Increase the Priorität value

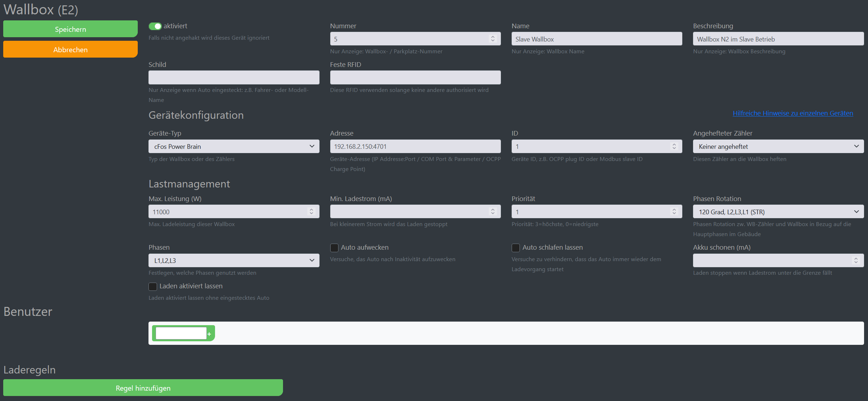[x=674, y=210]
